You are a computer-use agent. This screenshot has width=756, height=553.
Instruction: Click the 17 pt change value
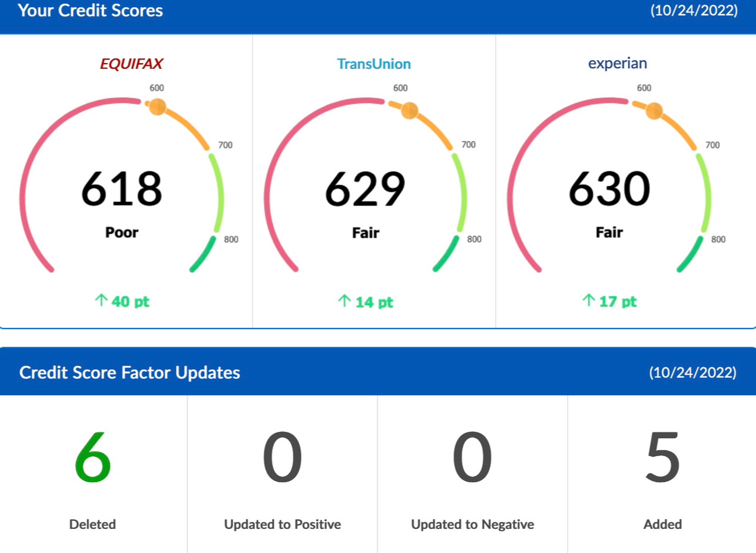618,302
